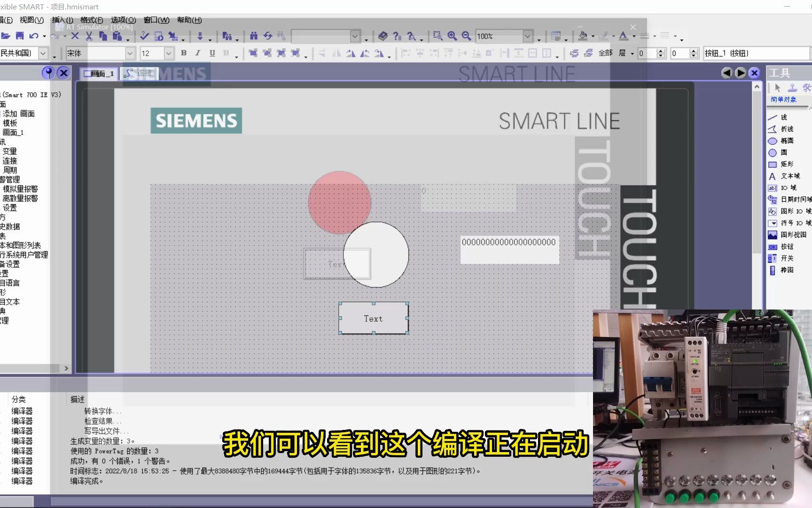Viewport: 812px width, 508px height.
Task: Click the Fill color bucket icon
Action: point(583,36)
